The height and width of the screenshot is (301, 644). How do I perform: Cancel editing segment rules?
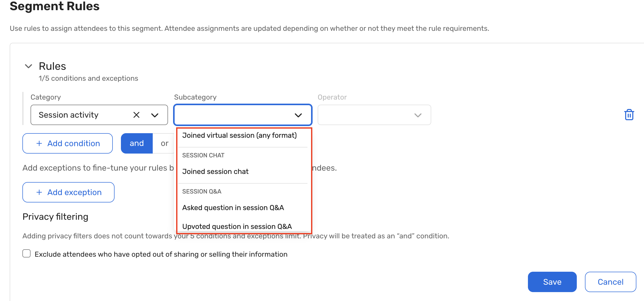[x=610, y=282]
